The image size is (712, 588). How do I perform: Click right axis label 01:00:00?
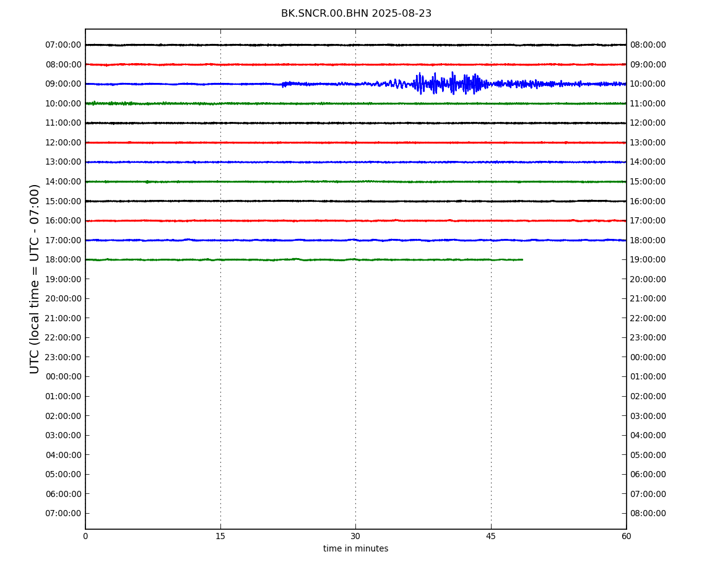point(648,377)
